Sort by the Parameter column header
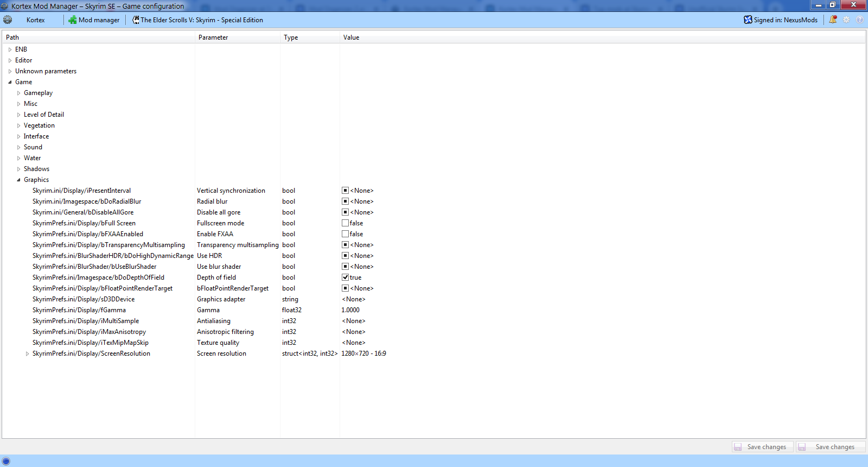The height and width of the screenshot is (467, 868). [x=213, y=37]
